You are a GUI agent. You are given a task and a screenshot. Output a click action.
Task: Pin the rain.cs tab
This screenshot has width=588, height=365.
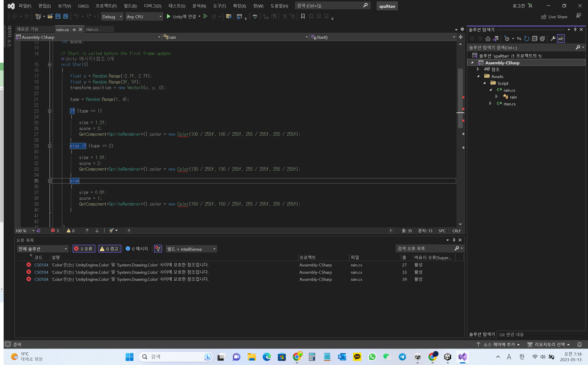tap(74, 29)
